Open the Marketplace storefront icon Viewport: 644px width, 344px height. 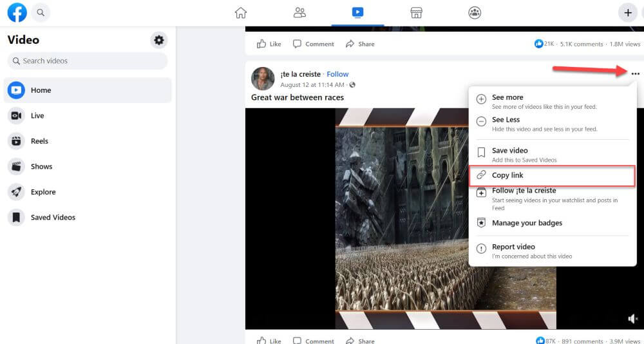pyautogui.click(x=417, y=13)
